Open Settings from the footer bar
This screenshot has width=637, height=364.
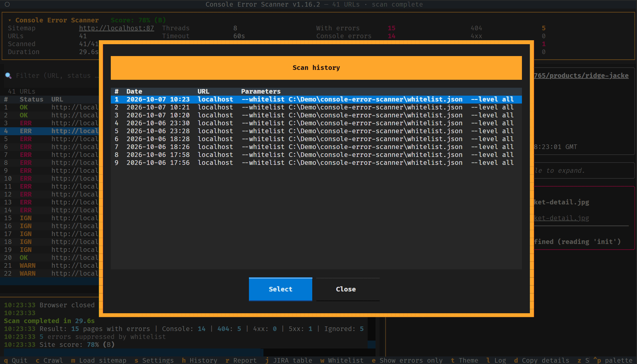[154, 360]
